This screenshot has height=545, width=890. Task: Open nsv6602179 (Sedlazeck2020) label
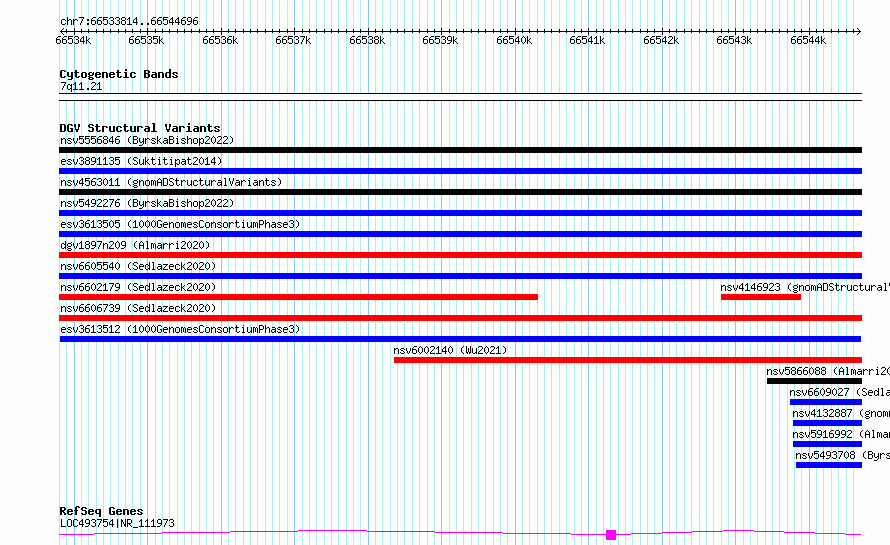point(138,287)
